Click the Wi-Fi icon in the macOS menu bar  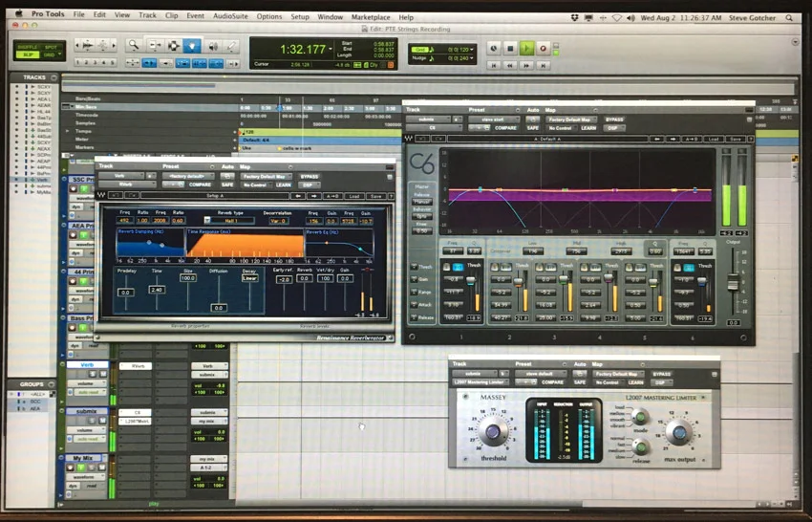pos(616,17)
